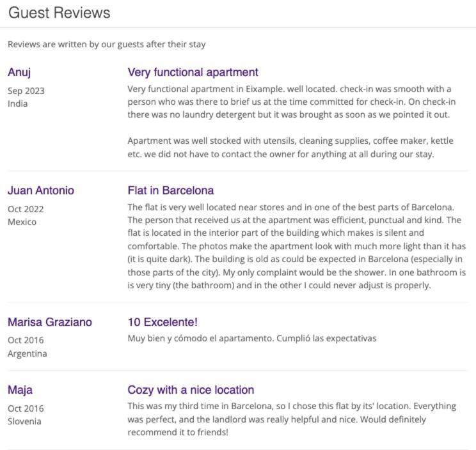The width and height of the screenshot is (476, 450).
Task: Select the country label India
Action: pos(18,104)
